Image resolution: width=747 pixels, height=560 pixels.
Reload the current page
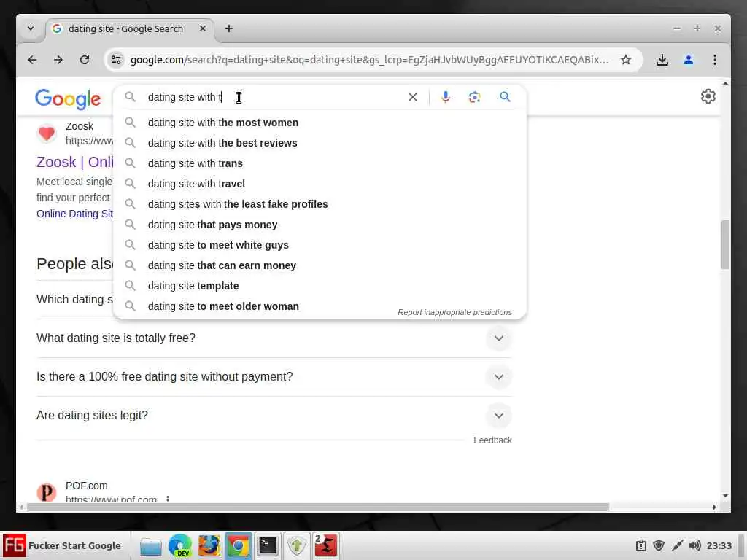(x=85, y=60)
